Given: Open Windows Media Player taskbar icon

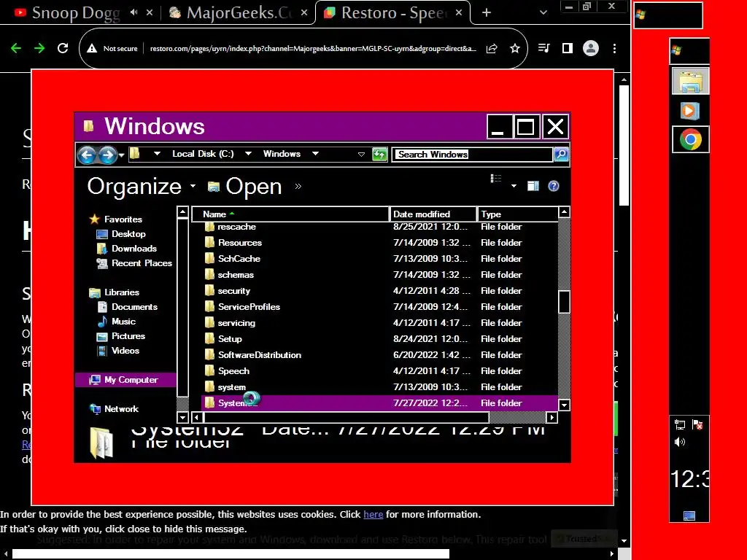Looking at the screenshot, I should click(689, 111).
